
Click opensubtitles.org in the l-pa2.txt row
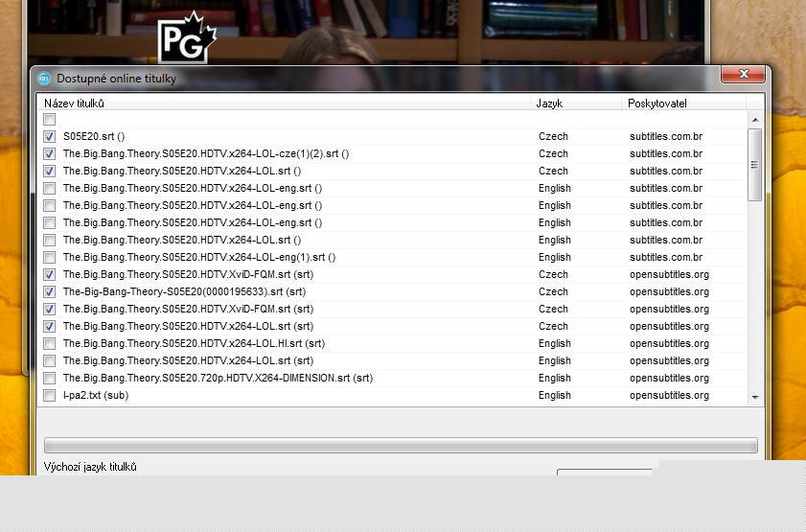tap(669, 395)
